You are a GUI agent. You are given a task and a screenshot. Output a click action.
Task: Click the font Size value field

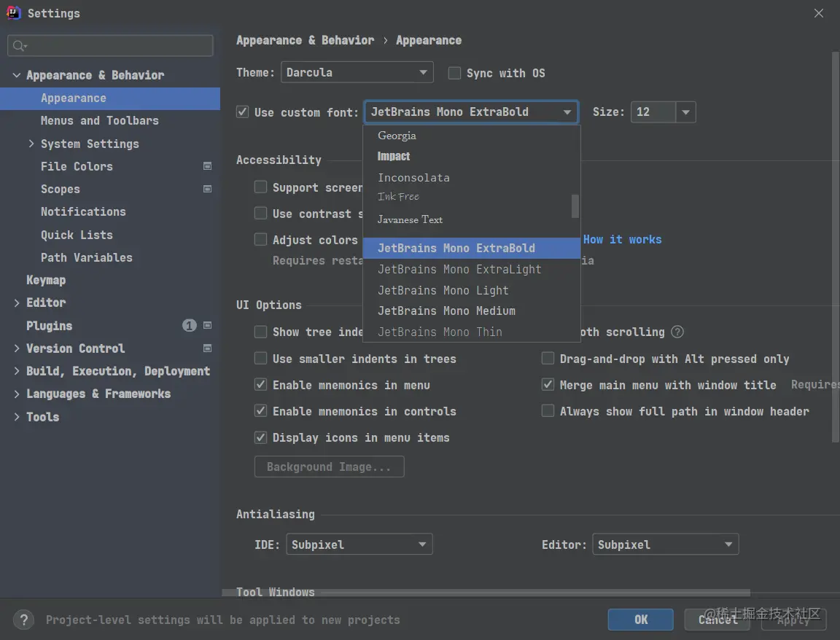tap(653, 112)
